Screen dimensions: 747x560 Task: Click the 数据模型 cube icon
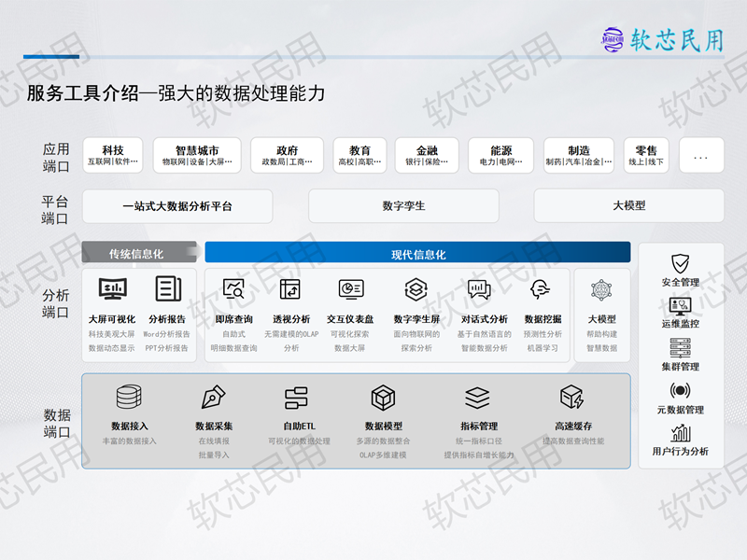pos(383,398)
